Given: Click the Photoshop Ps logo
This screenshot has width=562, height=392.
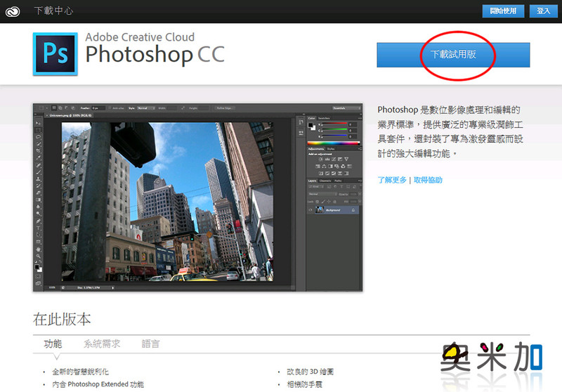Looking at the screenshot, I should click(x=55, y=54).
